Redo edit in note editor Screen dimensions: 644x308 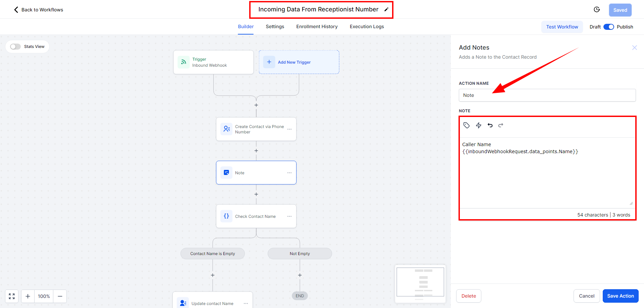(501, 125)
